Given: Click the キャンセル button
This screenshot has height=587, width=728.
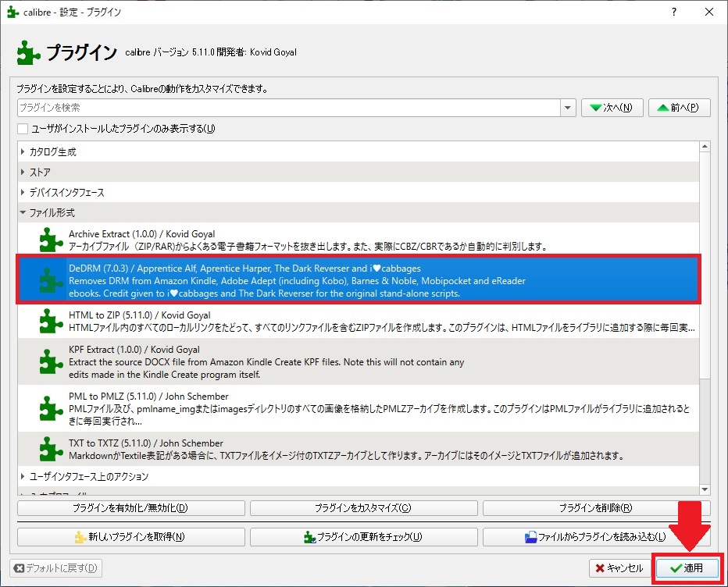Looking at the screenshot, I should click(x=619, y=568).
